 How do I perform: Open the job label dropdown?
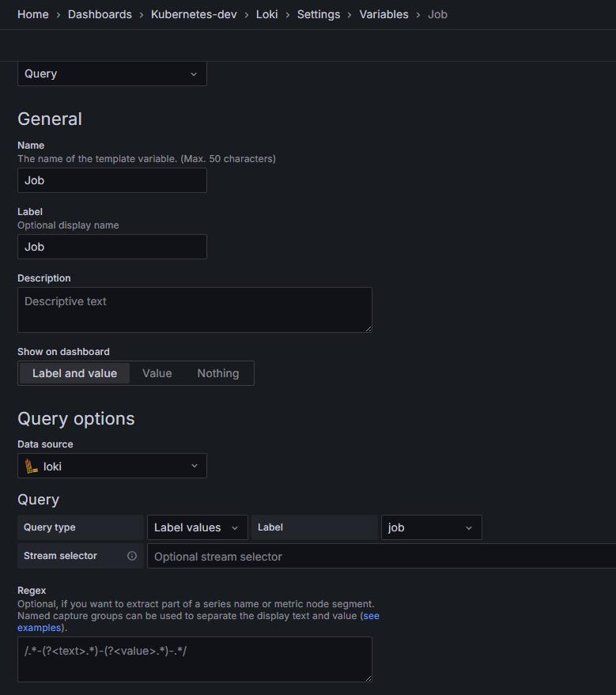[431, 527]
